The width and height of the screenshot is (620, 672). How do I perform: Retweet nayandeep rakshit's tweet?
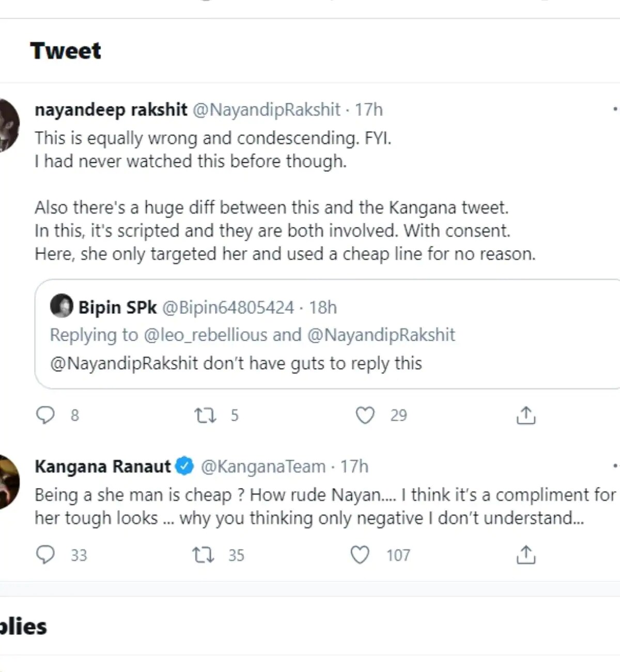(205, 415)
